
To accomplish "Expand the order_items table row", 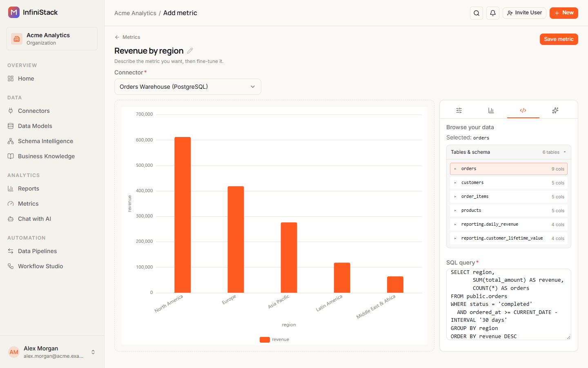I will point(509,197).
